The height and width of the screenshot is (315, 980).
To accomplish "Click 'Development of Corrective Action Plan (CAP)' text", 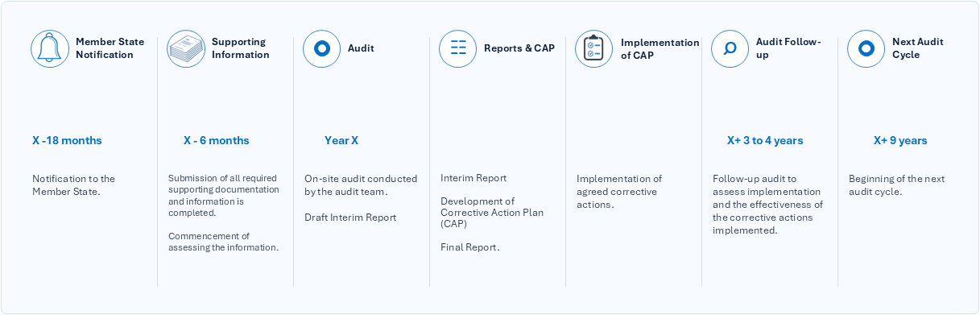I will [x=492, y=213].
